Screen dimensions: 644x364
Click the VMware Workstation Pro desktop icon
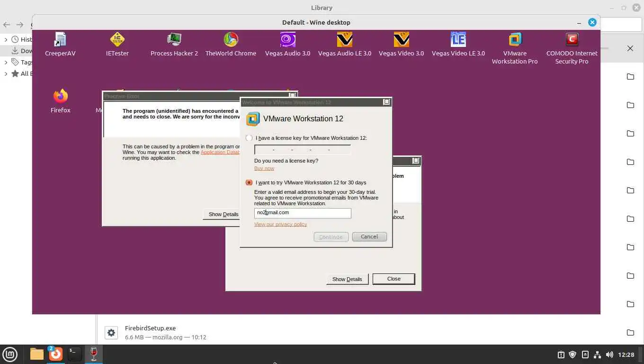tap(515, 48)
